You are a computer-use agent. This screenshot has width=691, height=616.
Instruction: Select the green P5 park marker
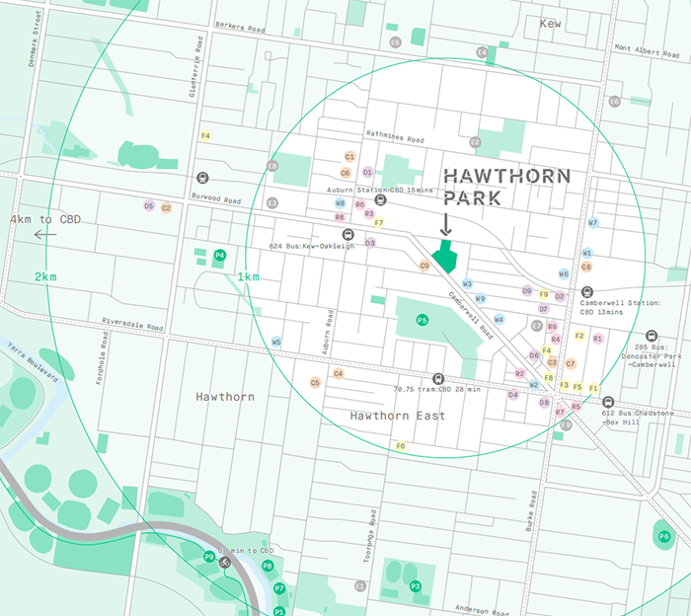[x=422, y=320]
